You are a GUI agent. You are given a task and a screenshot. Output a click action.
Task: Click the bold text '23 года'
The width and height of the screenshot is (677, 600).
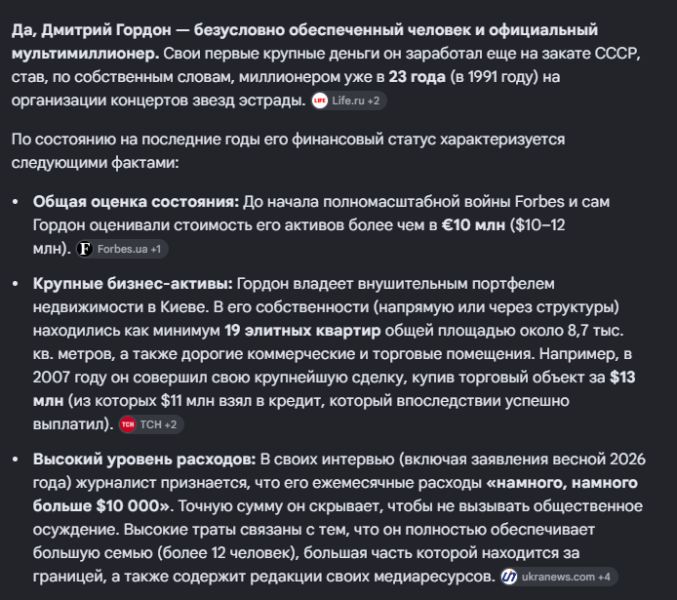[x=417, y=77]
